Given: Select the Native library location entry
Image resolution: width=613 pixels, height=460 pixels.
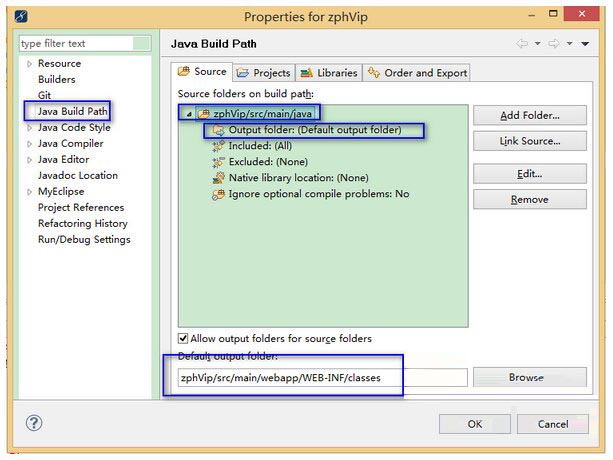Looking at the screenshot, I should [x=298, y=178].
